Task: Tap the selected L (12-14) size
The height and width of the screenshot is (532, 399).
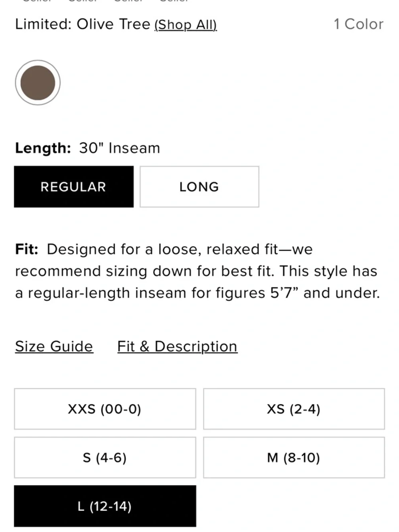Action: [x=105, y=506]
